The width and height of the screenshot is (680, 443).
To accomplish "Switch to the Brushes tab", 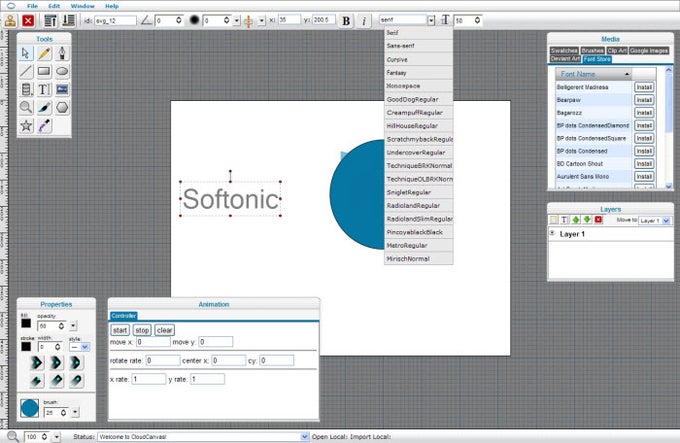I will pos(592,51).
